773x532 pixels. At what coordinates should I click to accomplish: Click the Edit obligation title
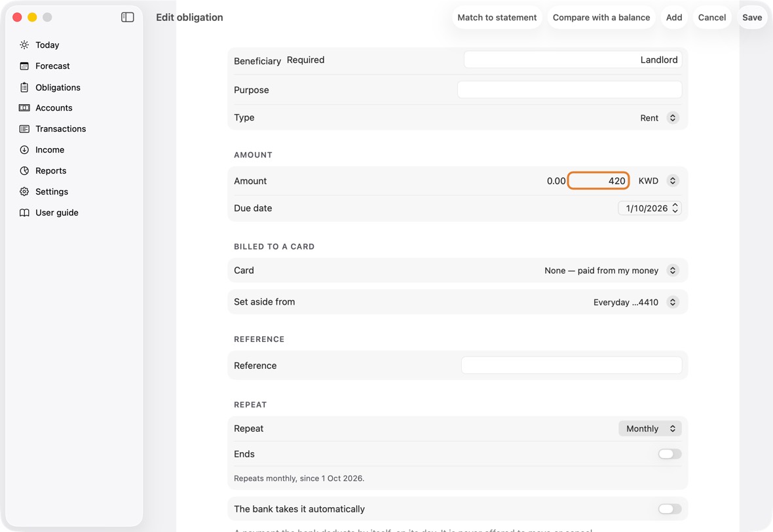pyautogui.click(x=189, y=17)
